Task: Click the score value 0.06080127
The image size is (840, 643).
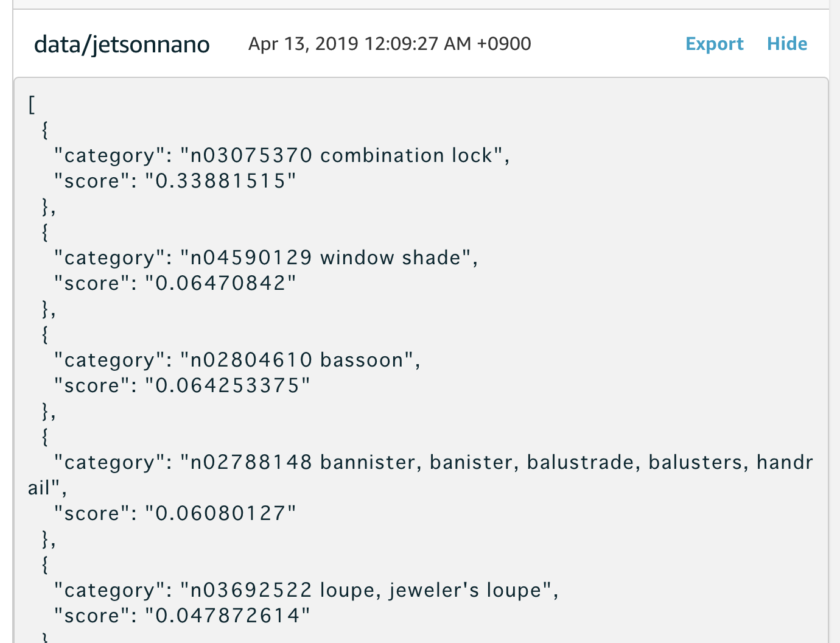Action: click(x=220, y=514)
